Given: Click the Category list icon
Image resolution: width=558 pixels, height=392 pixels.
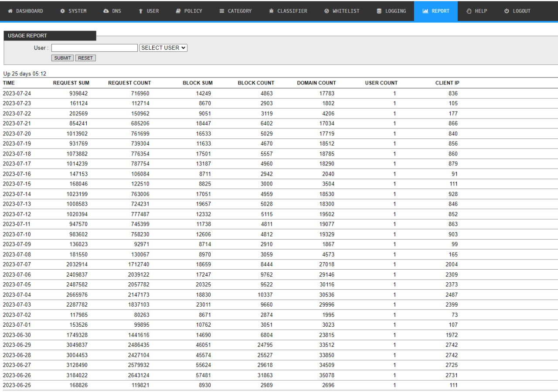Looking at the screenshot, I should pos(222,11).
